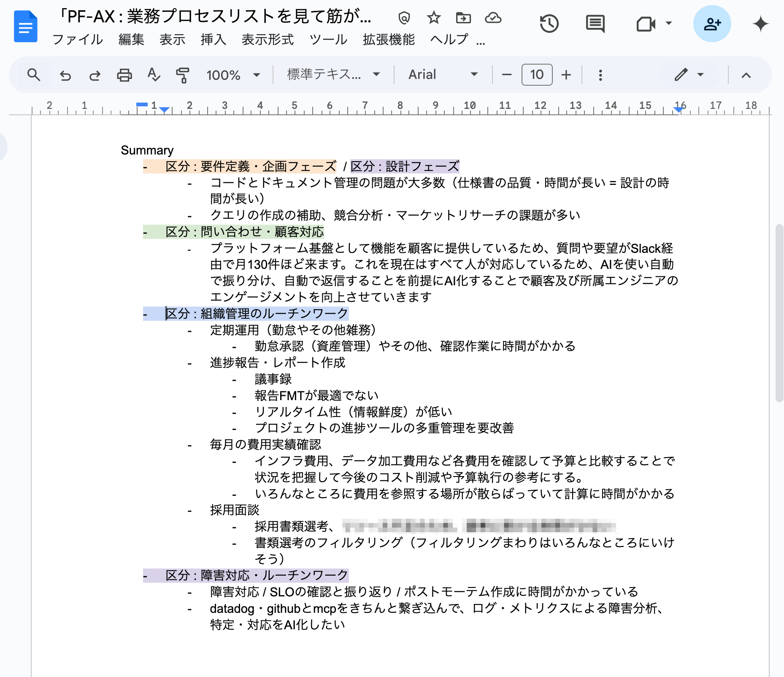Click the 区分 : 問い合わせ・顧客対応 line
This screenshot has width=784, height=677.
tap(245, 232)
